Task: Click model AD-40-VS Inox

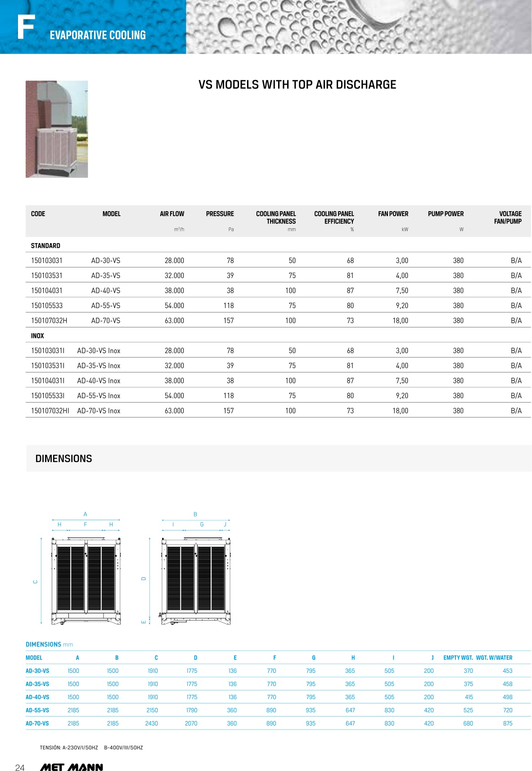Action: 99,381
